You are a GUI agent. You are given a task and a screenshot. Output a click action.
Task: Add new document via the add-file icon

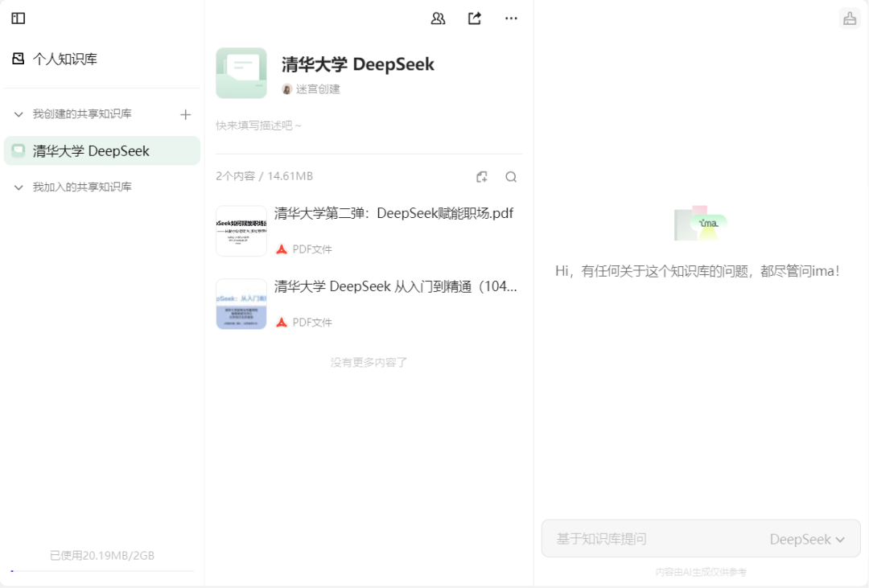click(x=483, y=176)
